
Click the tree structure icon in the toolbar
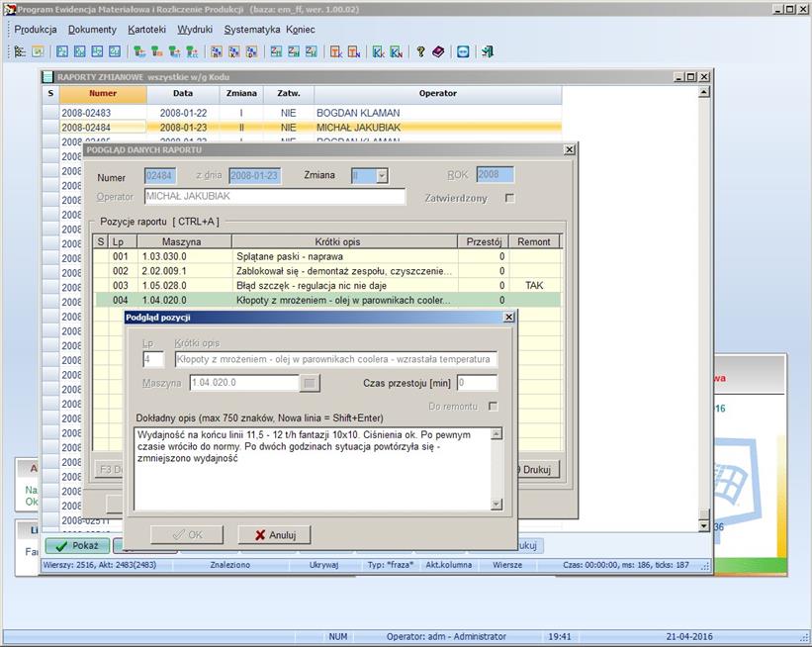click(x=20, y=51)
